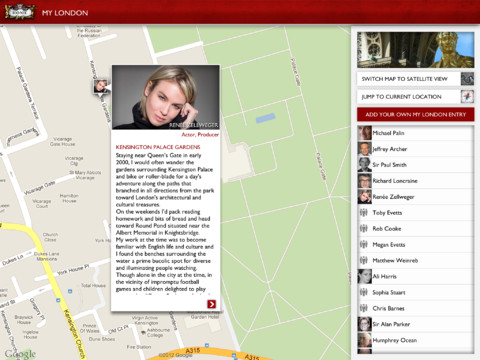Open Sir Paul Smith's entry
480x360 pixels.
click(x=415, y=165)
